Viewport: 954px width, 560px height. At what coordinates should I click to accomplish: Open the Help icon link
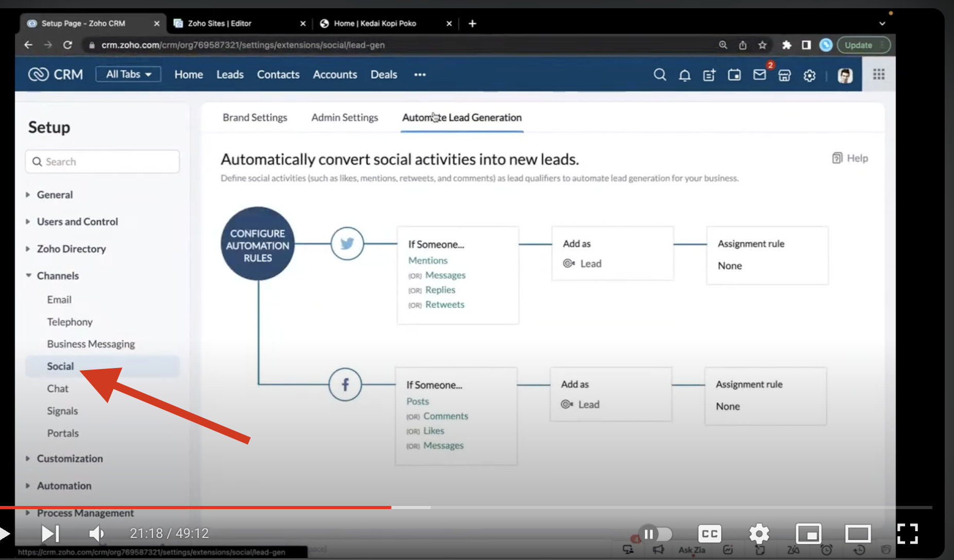(850, 158)
